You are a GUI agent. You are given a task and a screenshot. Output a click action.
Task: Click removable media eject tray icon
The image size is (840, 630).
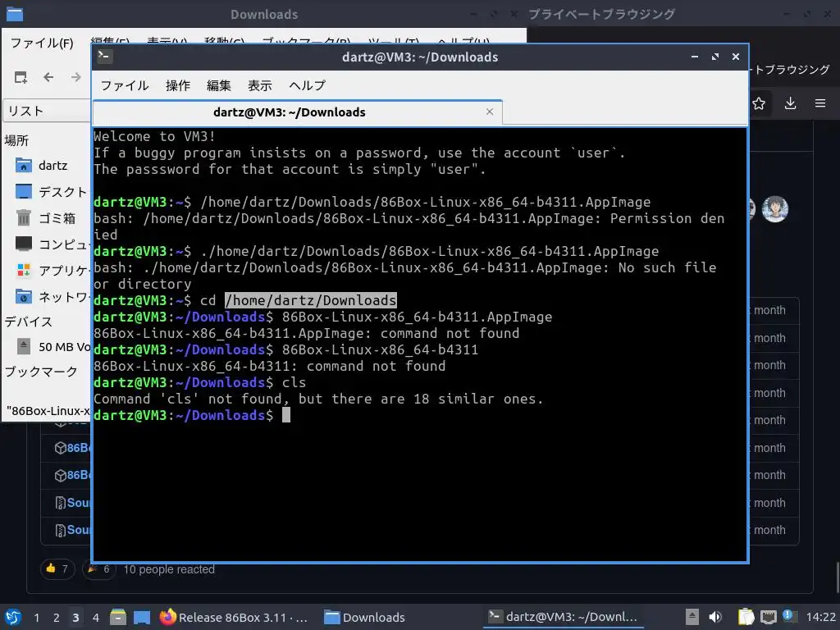coord(692,617)
